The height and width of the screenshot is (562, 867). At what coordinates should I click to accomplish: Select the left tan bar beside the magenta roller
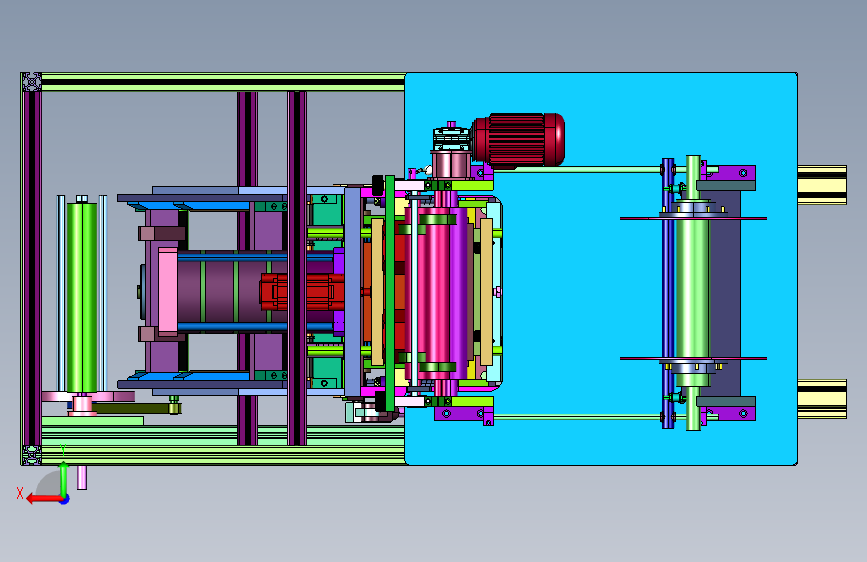click(377, 292)
